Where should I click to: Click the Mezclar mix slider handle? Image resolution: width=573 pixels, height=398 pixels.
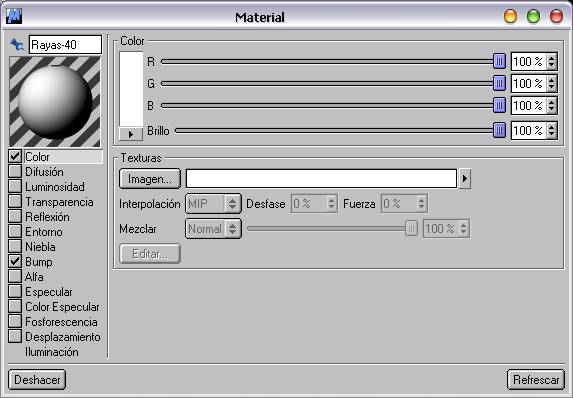pos(411,228)
